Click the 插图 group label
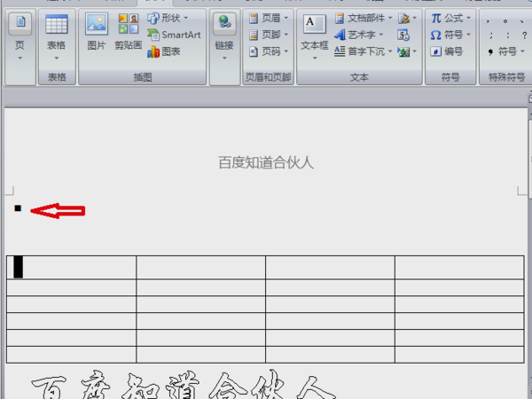The height and width of the screenshot is (399, 532). [x=143, y=77]
